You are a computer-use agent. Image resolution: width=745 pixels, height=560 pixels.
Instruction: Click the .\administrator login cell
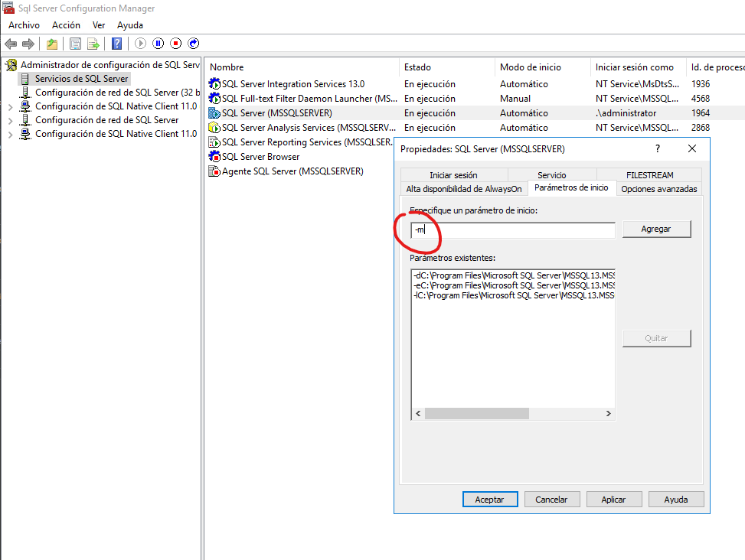coord(626,113)
